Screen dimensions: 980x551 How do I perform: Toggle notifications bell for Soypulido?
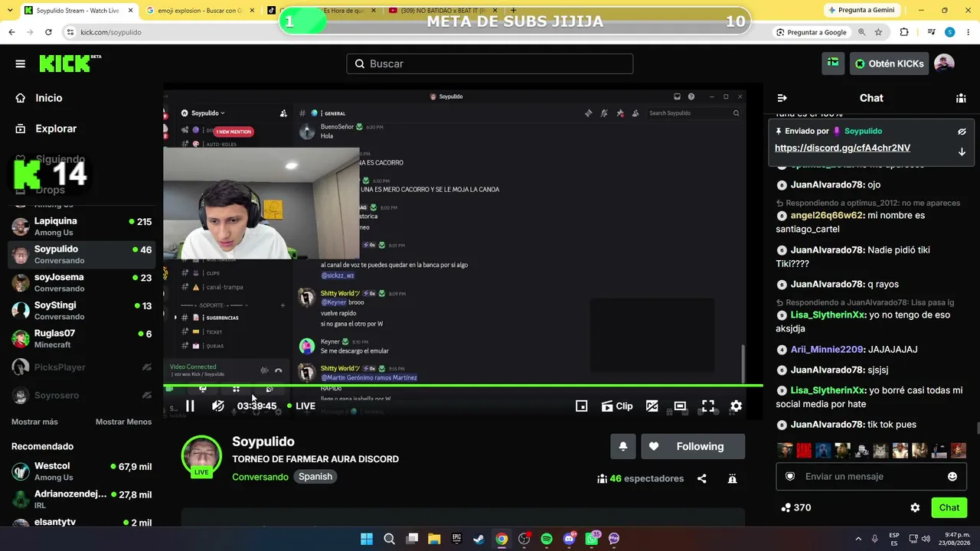click(623, 447)
